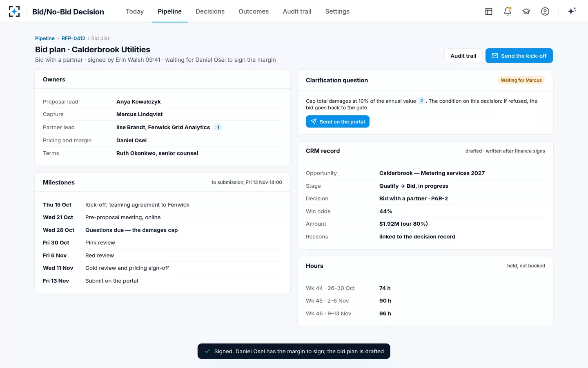Click the opportunity Calderbrook — Metering services 2027

(x=432, y=173)
